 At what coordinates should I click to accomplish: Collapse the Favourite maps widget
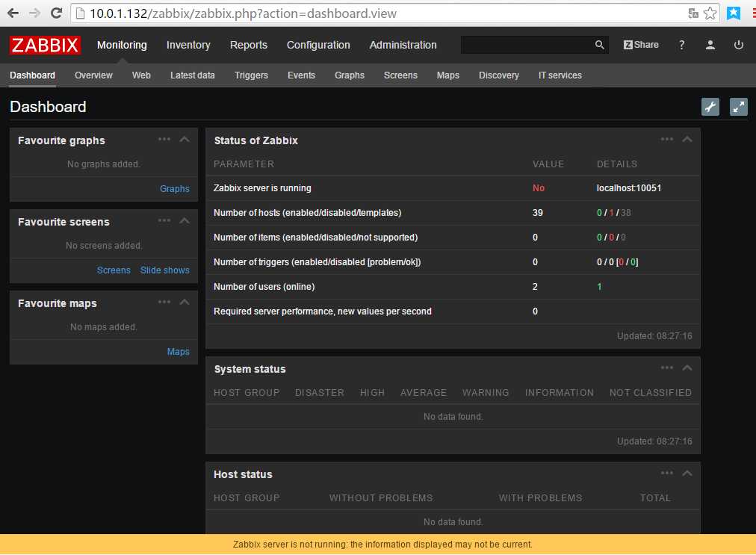pyautogui.click(x=185, y=303)
